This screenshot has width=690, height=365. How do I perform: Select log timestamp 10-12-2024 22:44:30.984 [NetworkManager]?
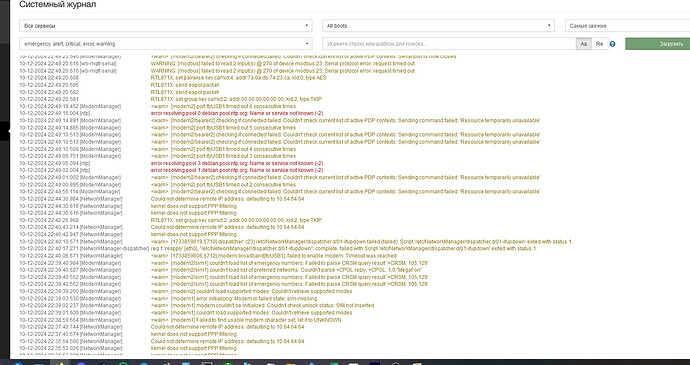(x=71, y=199)
